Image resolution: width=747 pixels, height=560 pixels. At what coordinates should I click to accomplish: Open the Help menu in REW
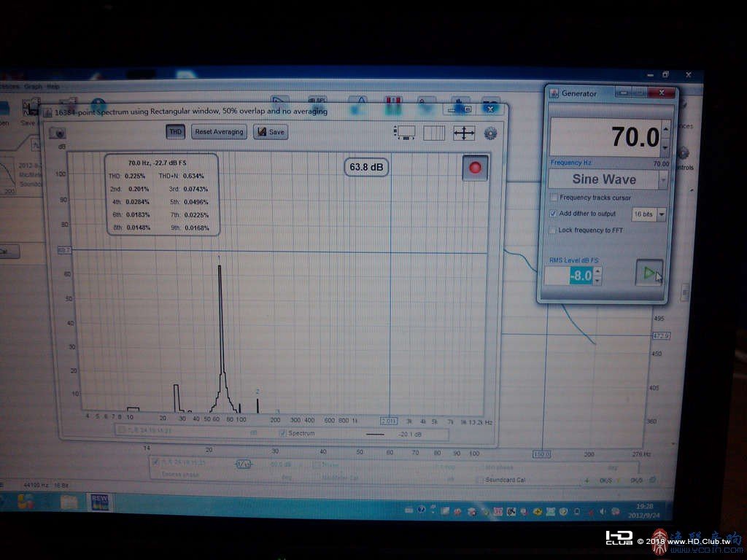tap(53, 87)
